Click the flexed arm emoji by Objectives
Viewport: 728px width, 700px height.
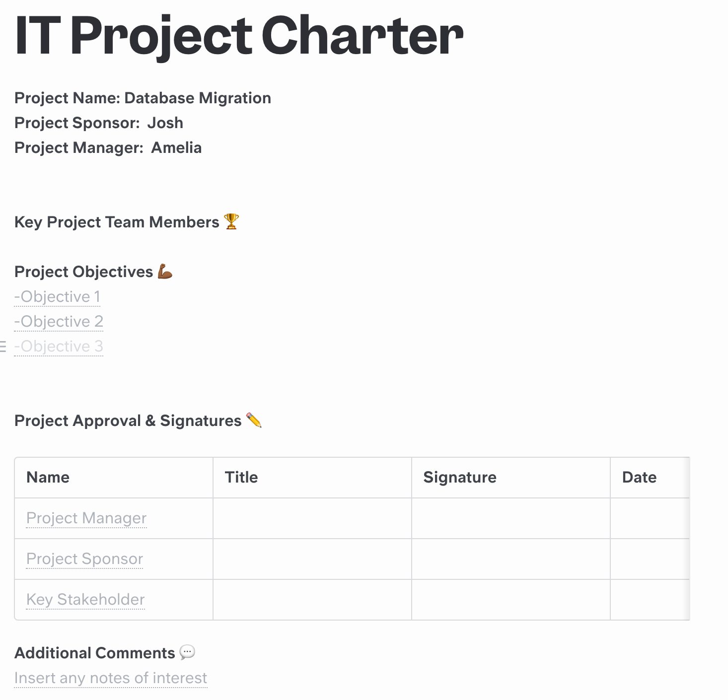tap(165, 272)
